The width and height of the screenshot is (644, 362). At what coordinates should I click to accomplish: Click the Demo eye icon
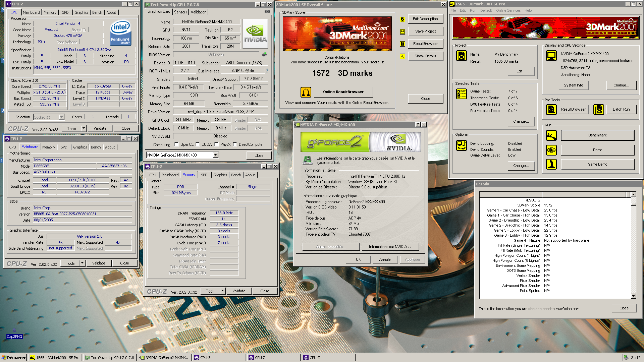coord(551,150)
